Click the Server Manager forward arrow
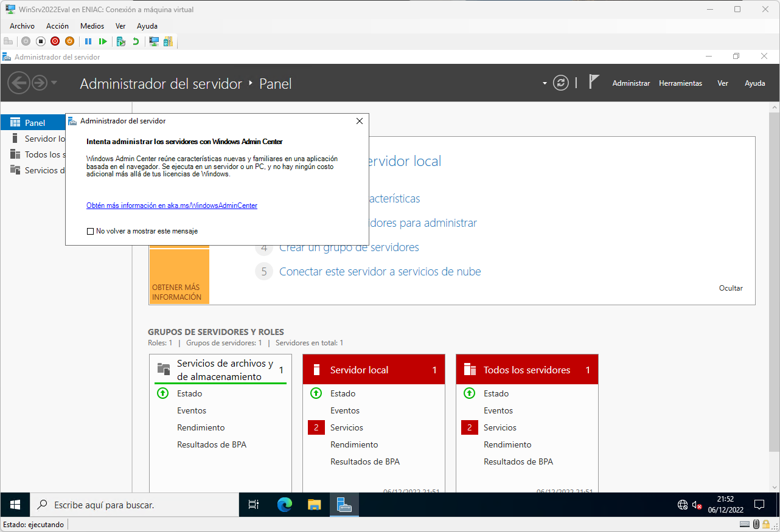The width and height of the screenshot is (780, 532). pyautogui.click(x=40, y=83)
